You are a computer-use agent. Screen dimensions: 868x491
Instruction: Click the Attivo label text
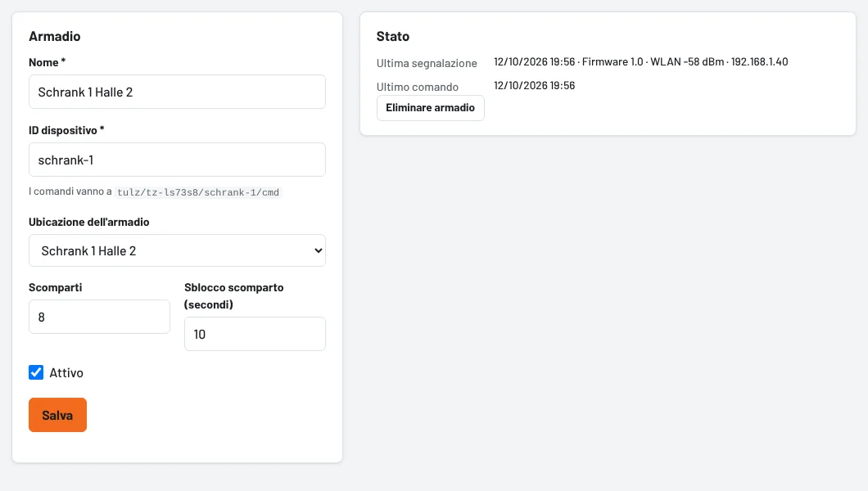click(x=66, y=372)
